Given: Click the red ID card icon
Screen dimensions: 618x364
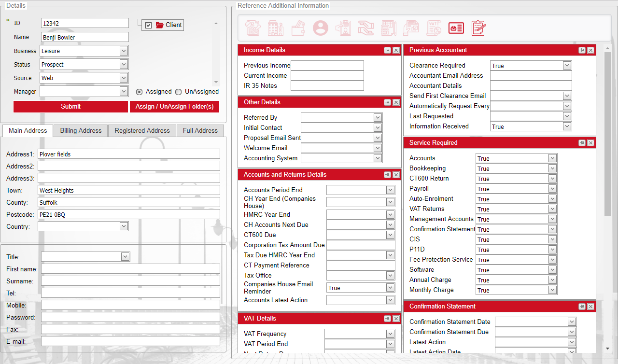Looking at the screenshot, I should (x=456, y=28).
